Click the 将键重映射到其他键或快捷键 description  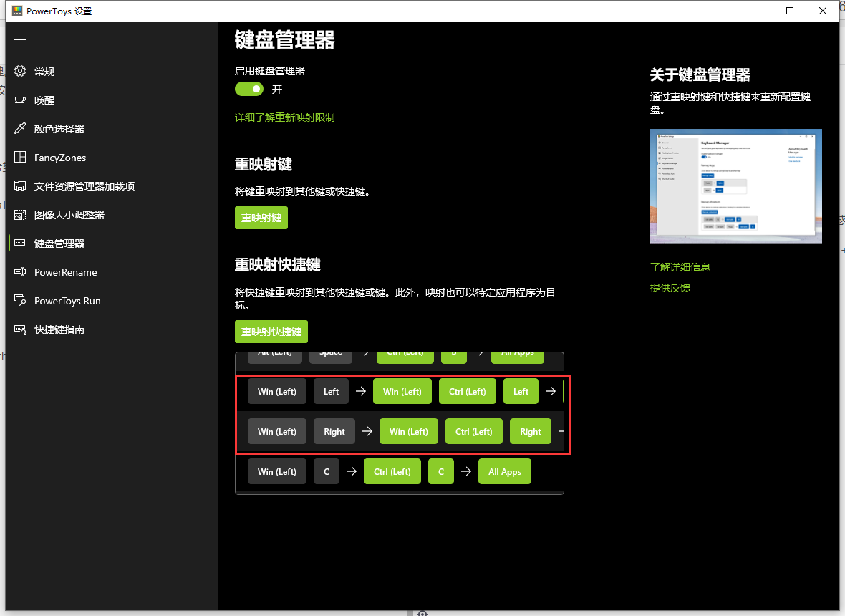(303, 191)
